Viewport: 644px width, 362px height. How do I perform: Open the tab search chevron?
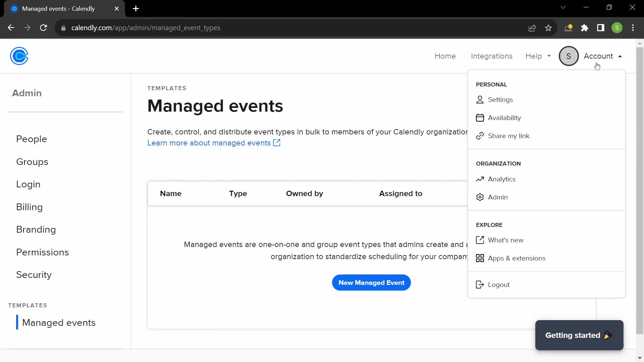[x=563, y=7]
